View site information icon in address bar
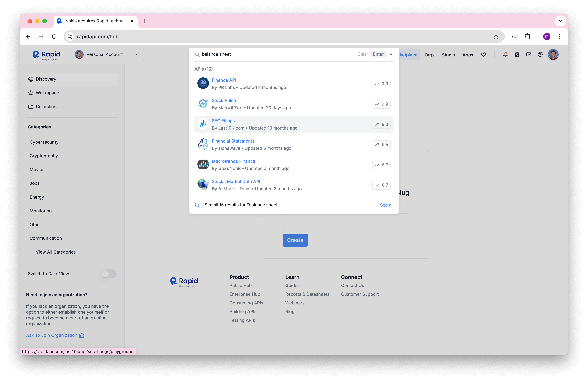Screen dimensions: 588x382 (70, 37)
